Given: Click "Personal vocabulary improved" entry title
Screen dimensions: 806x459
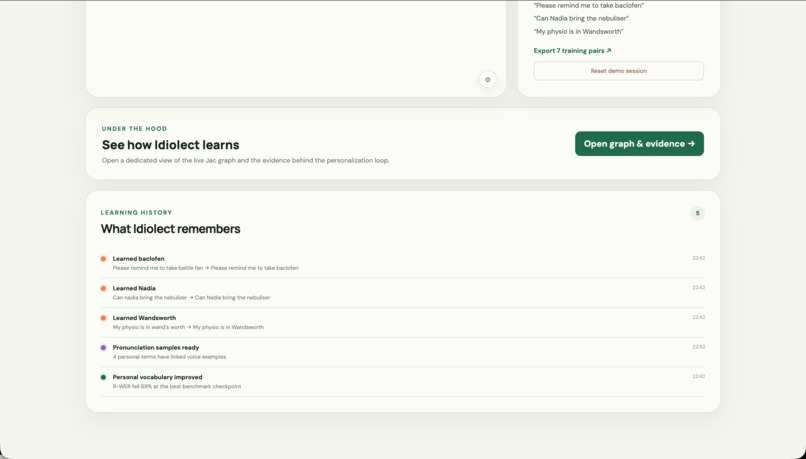Looking at the screenshot, I should pos(157,377).
